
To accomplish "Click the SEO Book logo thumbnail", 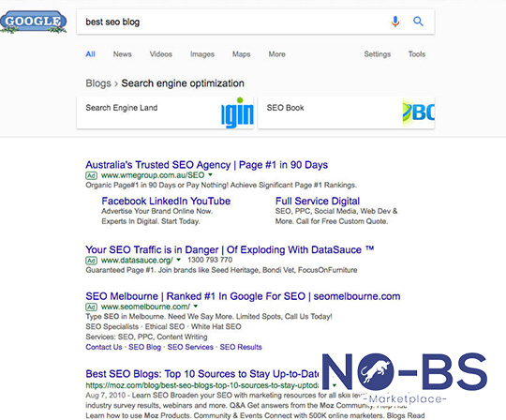I will click(x=418, y=112).
